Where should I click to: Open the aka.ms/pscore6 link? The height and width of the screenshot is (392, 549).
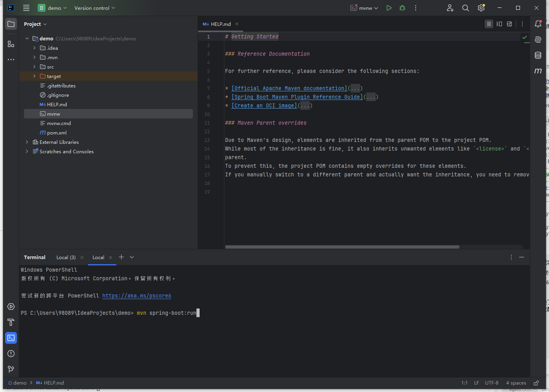137,296
